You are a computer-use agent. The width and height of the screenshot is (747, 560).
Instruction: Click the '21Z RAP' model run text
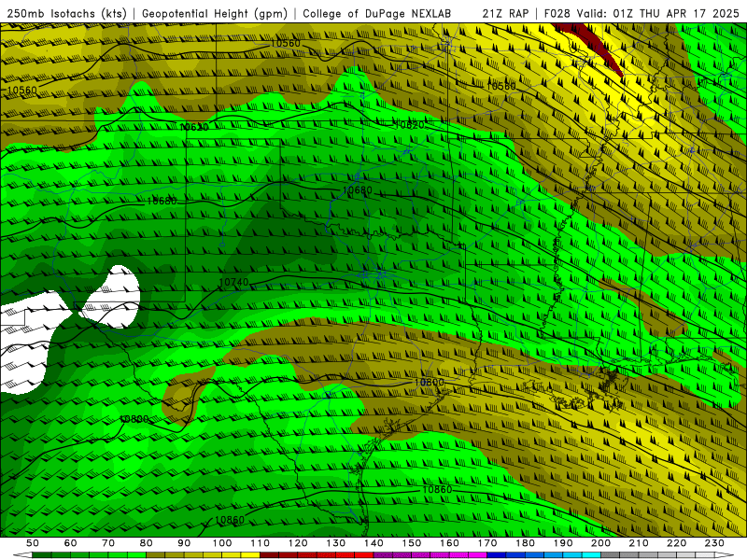(x=505, y=14)
